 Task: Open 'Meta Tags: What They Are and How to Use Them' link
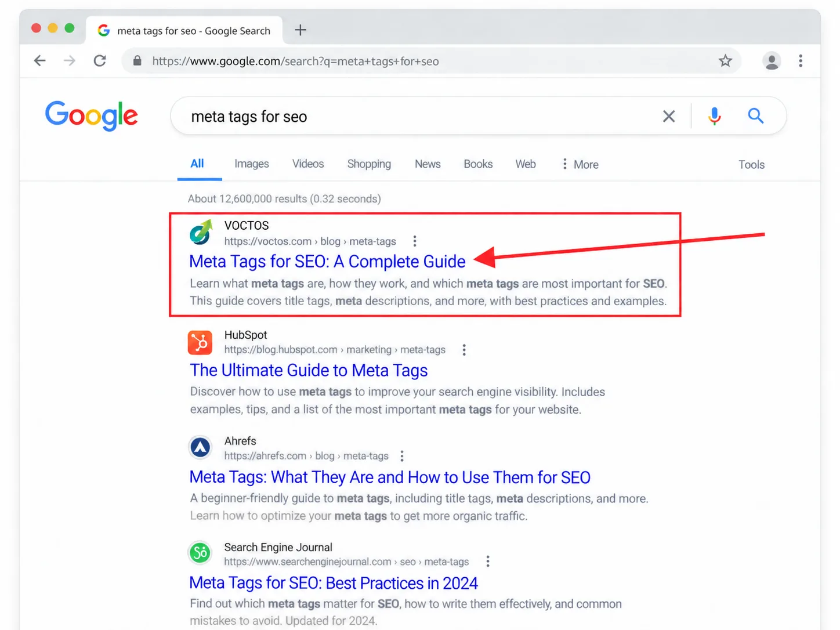[390, 477]
